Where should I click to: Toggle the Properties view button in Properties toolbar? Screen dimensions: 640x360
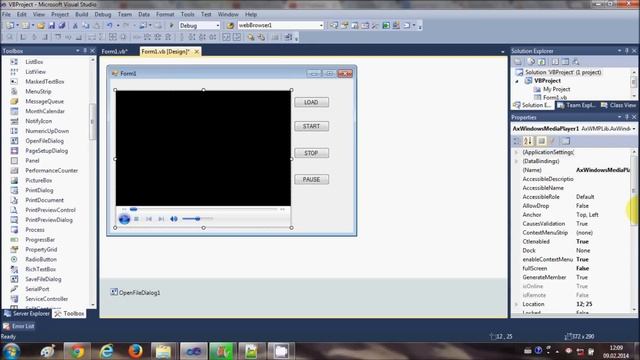point(541,141)
